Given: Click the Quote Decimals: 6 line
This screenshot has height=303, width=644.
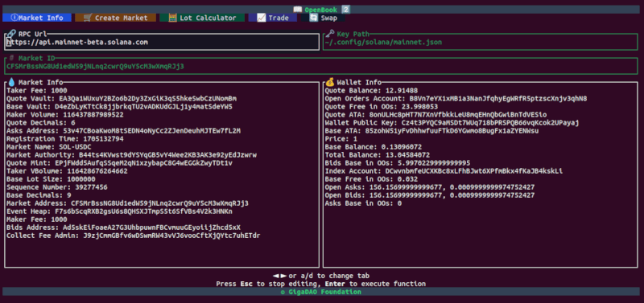Looking at the screenshot, I should (41, 123).
